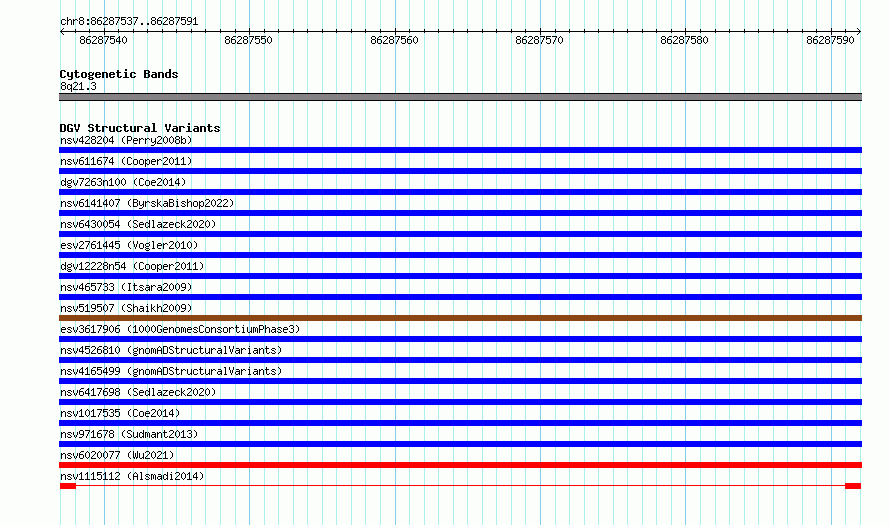
Task: Click the blue bar under nsv611674
Action: 460,171
